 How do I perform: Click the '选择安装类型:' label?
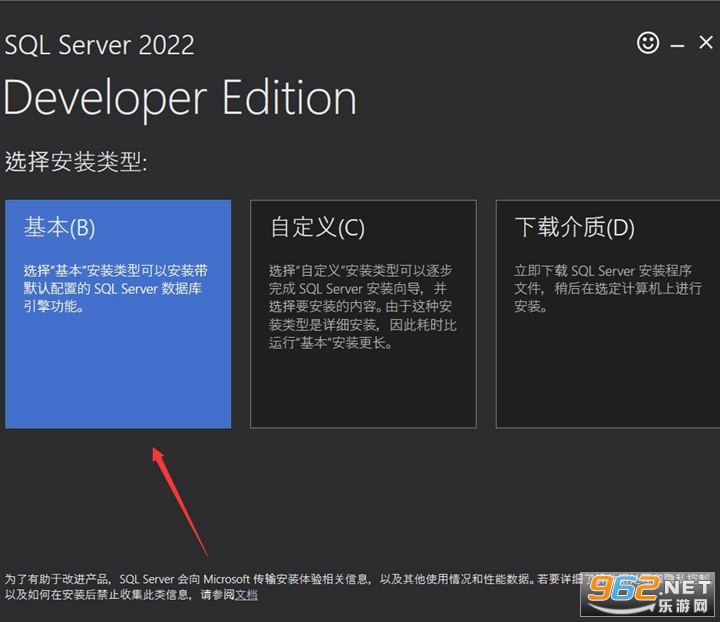(76, 162)
